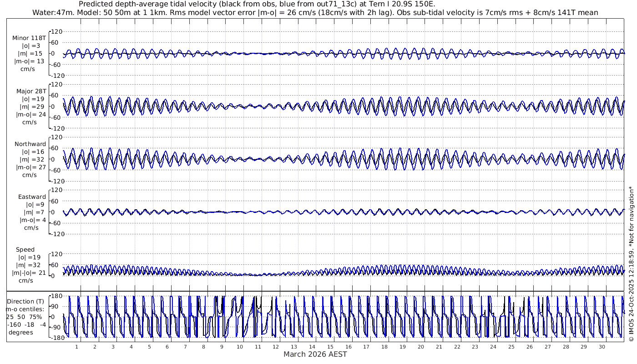Click the day 30 tick on the date axis
The image size is (637, 364).
click(602, 347)
